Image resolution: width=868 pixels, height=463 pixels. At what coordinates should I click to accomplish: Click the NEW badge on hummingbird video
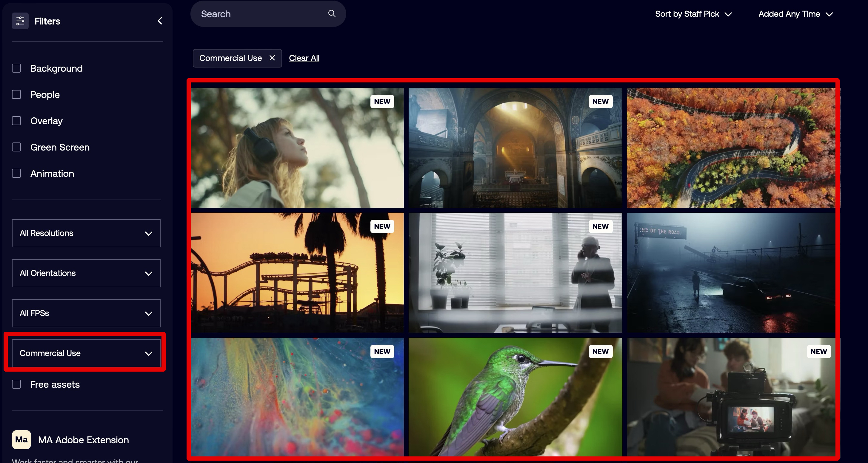click(x=600, y=351)
